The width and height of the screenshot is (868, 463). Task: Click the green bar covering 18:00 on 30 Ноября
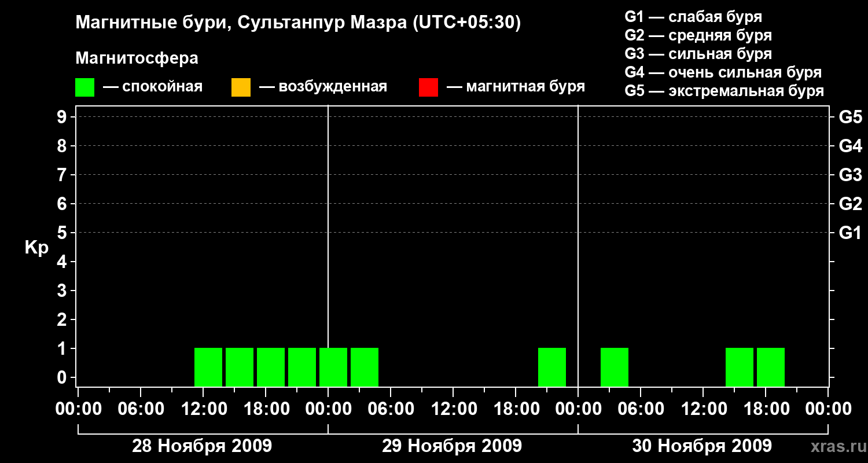pos(771,367)
